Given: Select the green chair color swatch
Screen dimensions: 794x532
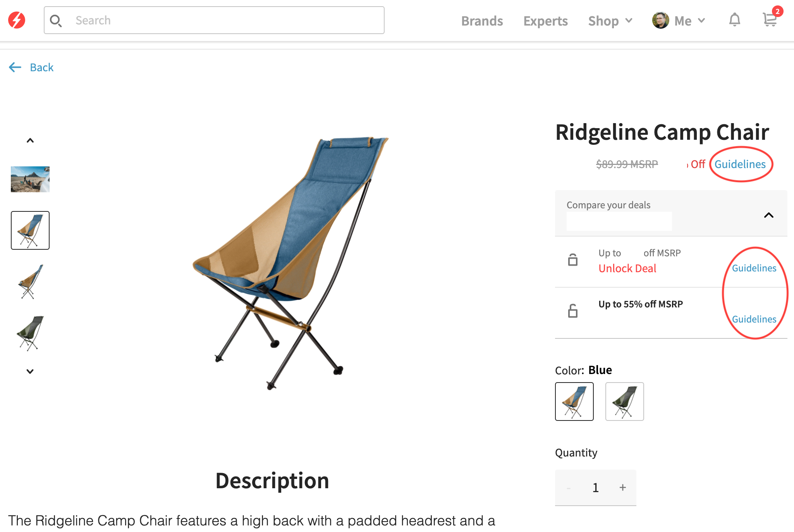Looking at the screenshot, I should pyautogui.click(x=625, y=402).
